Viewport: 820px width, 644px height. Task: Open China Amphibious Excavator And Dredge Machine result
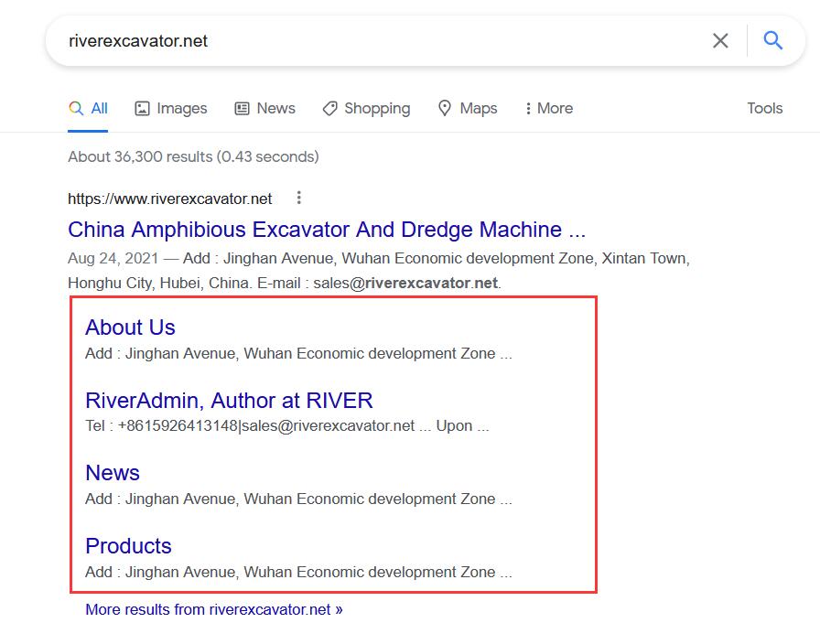[x=327, y=230]
